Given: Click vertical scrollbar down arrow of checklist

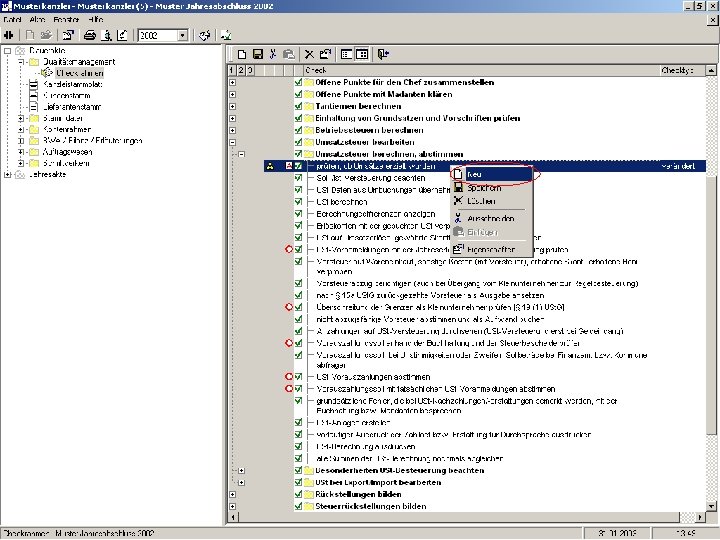Looking at the screenshot, I should point(711,506).
